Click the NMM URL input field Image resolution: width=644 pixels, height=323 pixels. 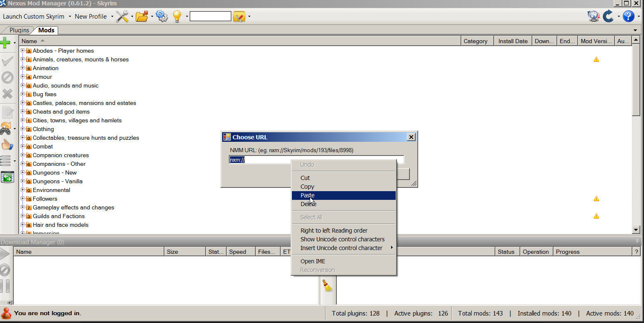click(316, 160)
